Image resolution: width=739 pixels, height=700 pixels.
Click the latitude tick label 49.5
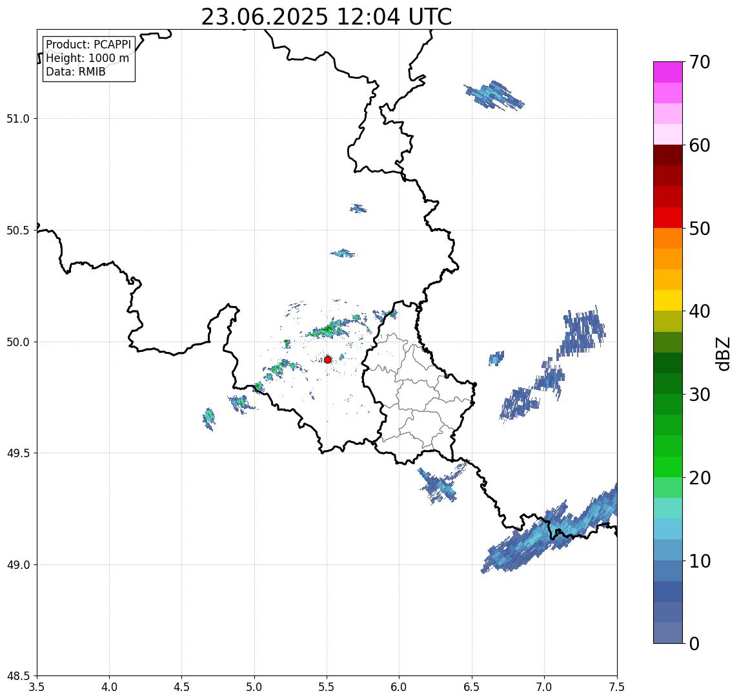tap(18, 453)
